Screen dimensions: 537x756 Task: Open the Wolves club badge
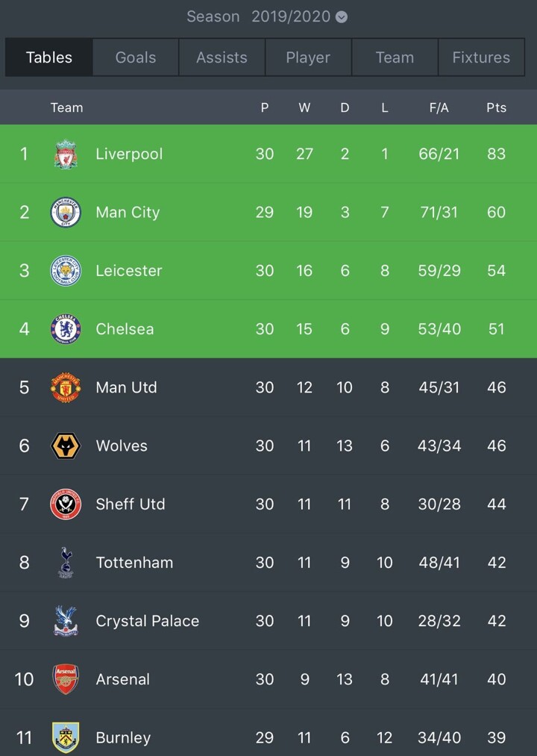(66, 446)
